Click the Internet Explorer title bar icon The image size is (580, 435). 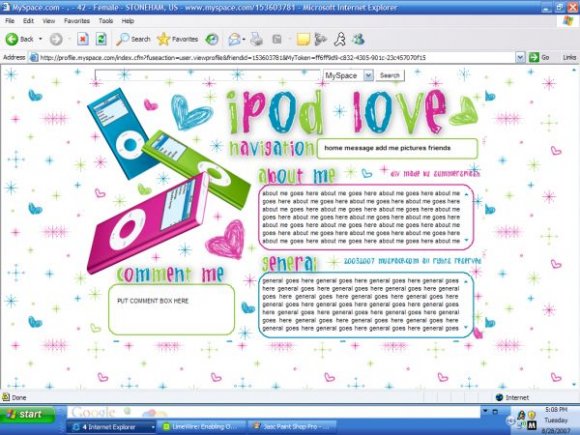coord(6,7)
